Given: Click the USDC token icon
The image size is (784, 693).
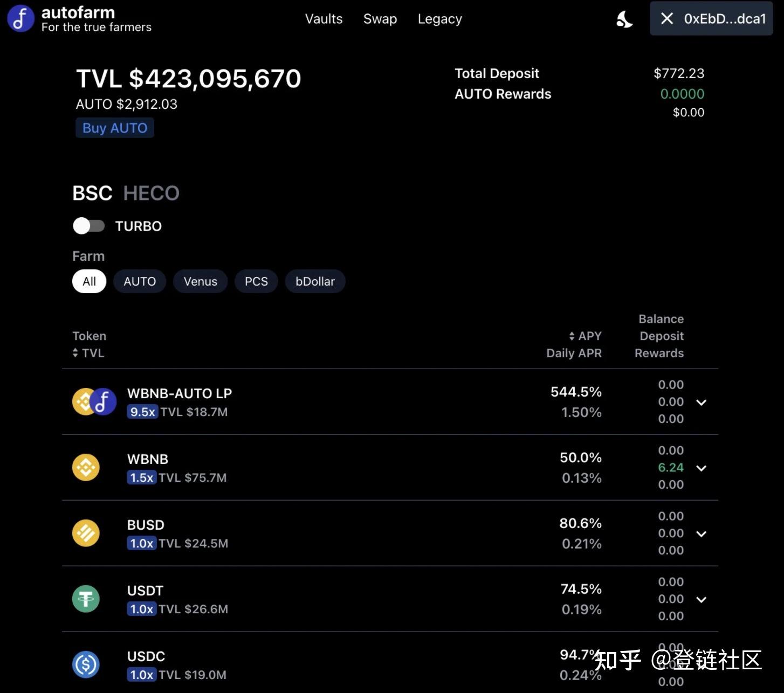Looking at the screenshot, I should (86, 664).
